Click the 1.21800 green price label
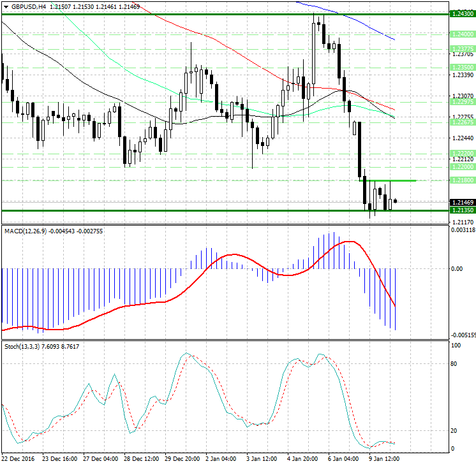Image resolution: width=476 pixels, height=466 pixels. coord(461,180)
